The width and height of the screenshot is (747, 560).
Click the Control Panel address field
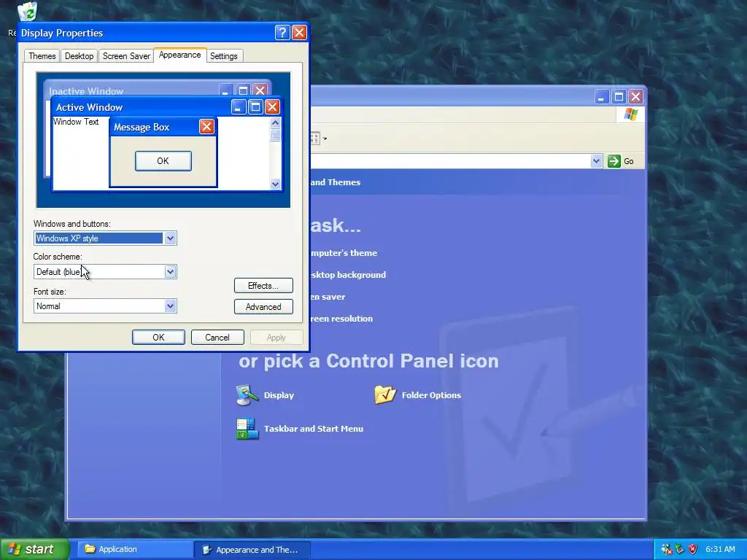pos(450,161)
